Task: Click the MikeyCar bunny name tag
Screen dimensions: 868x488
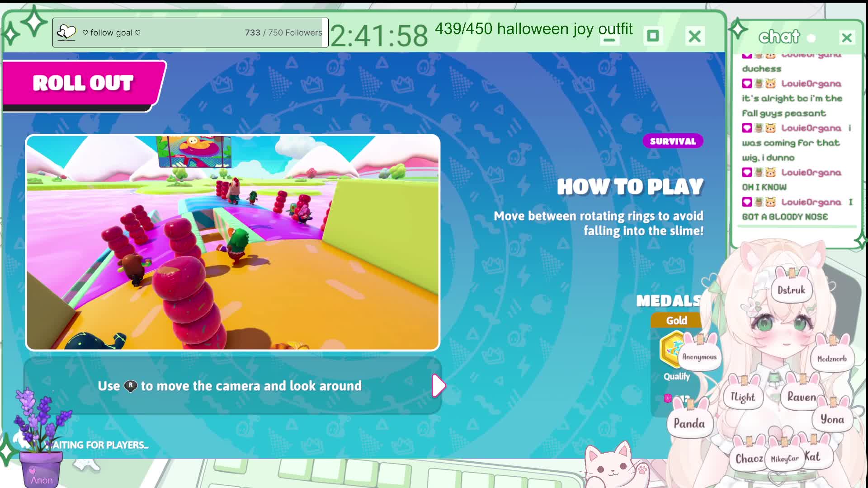Action: coord(784,456)
